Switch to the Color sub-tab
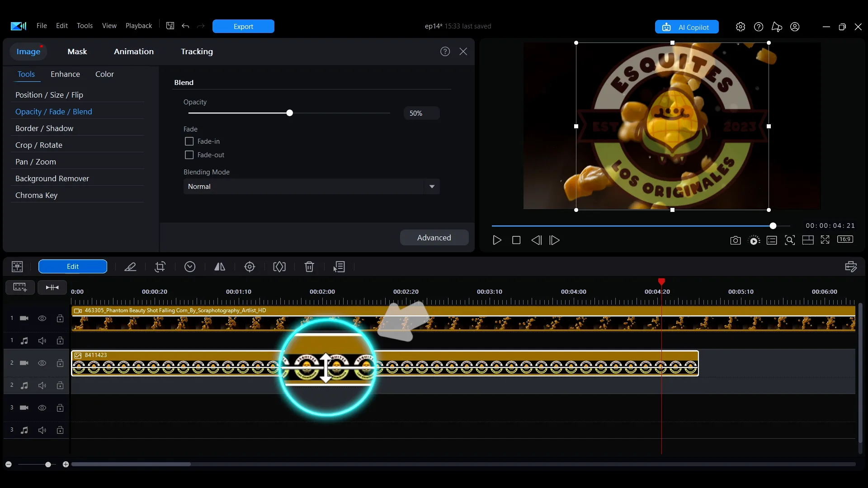Screen dimensions: 868x488 (104, 74)
